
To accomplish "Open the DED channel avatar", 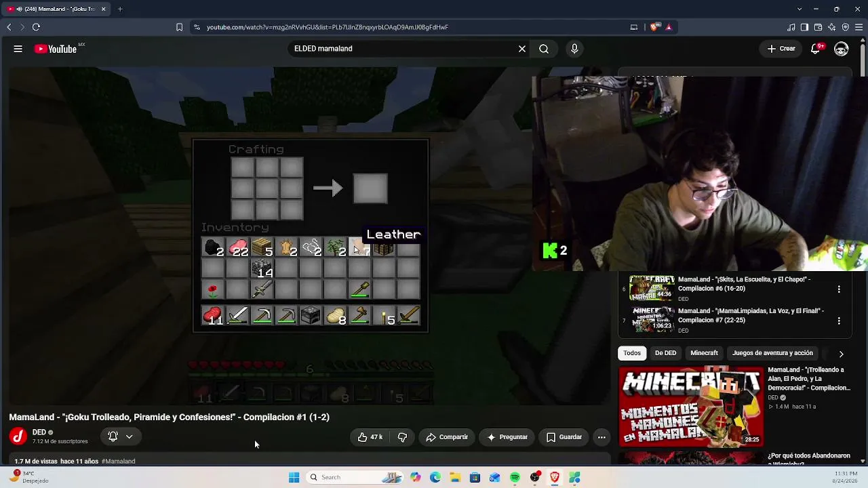I will tap(18, 436).
